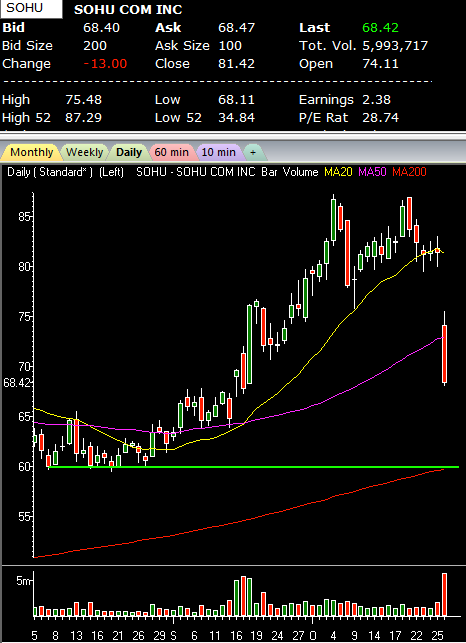Click the MA200 indicator label
466x643 pixels.
[409, 172]
